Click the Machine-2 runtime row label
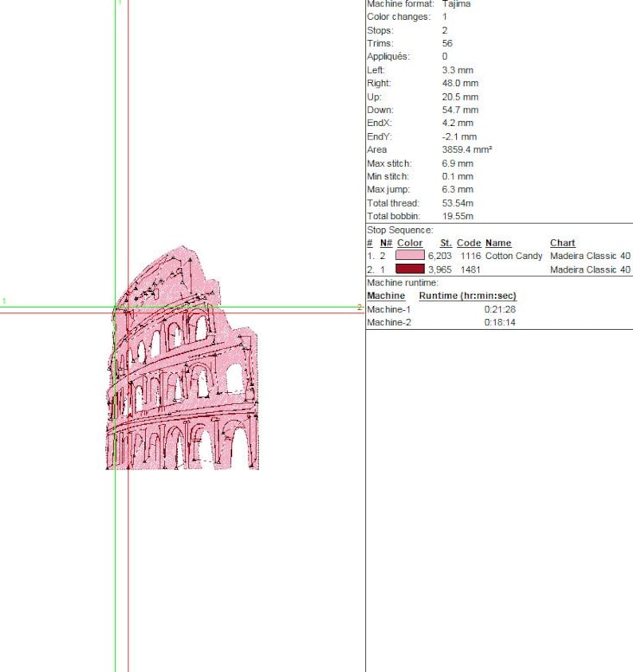 [x=389, y=322]
